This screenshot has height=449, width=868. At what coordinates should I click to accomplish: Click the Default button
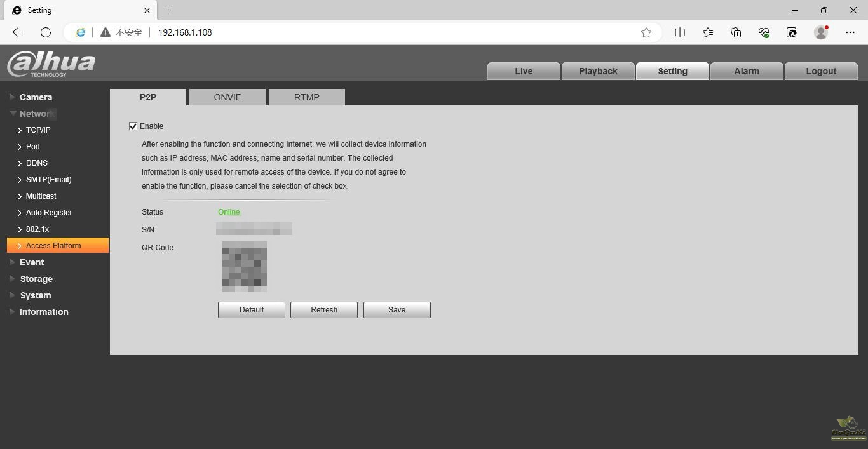[251, 310]
